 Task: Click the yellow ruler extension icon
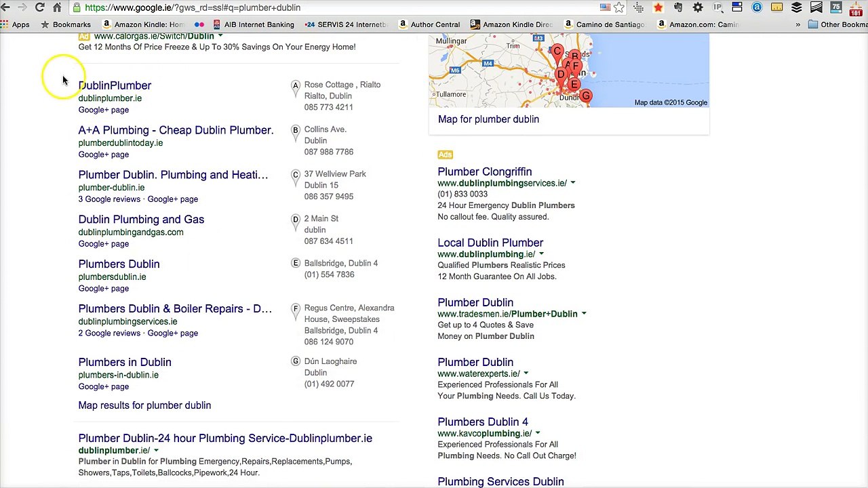click(x=777, y=7)
